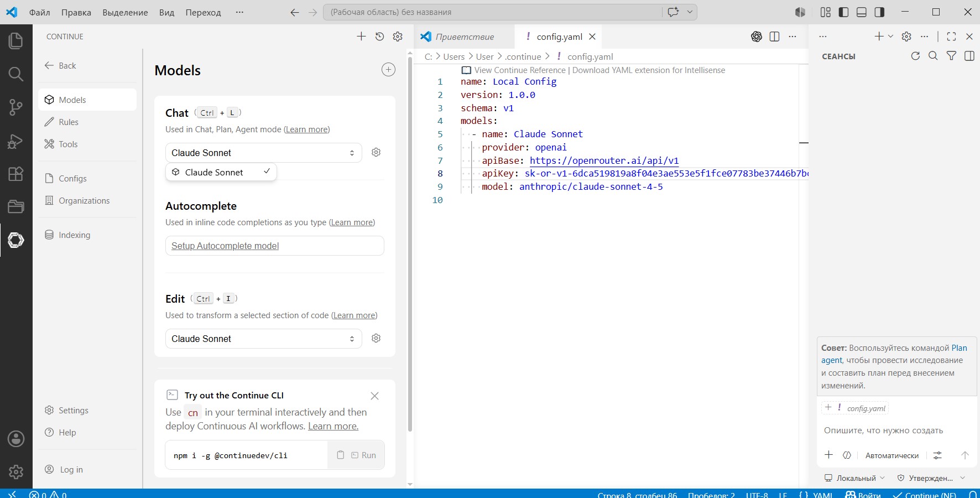The image size is (980, 498).
Task: Open the openrouter.ai apiBase URL link
Action: (604, 160)
